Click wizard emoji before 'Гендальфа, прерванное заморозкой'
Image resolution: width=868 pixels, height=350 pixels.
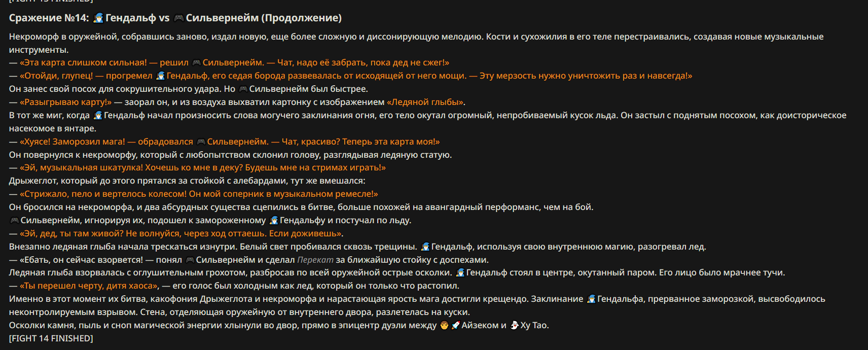point(591,299)
